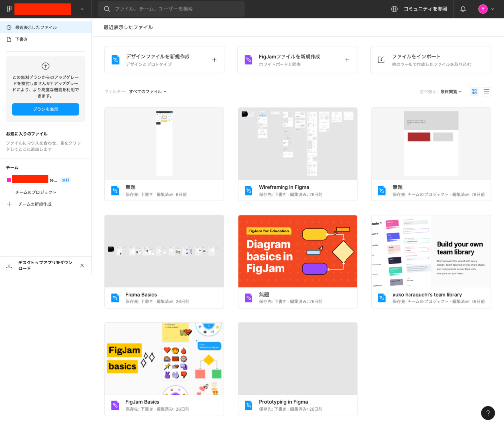This screenshot has height=429, width=504.
Task: Click the upgrade arrow icon in sidebar
Action: [45, 66]
